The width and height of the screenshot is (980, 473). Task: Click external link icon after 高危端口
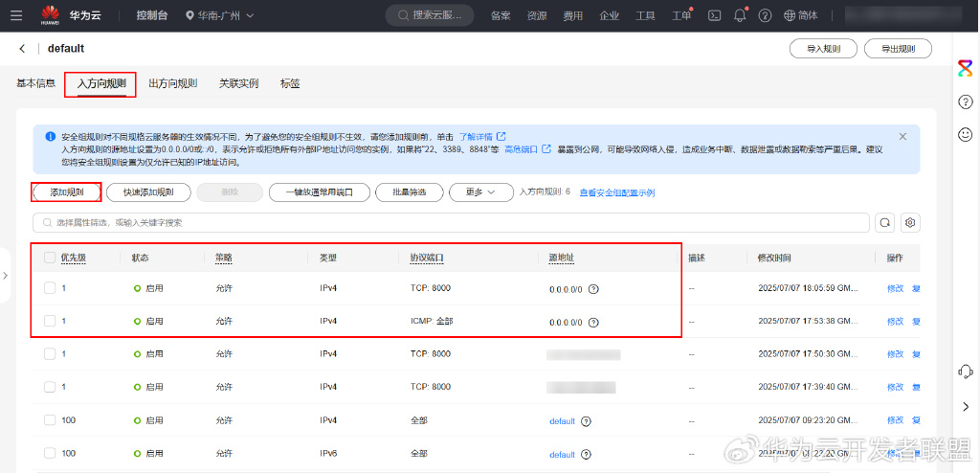546,149
